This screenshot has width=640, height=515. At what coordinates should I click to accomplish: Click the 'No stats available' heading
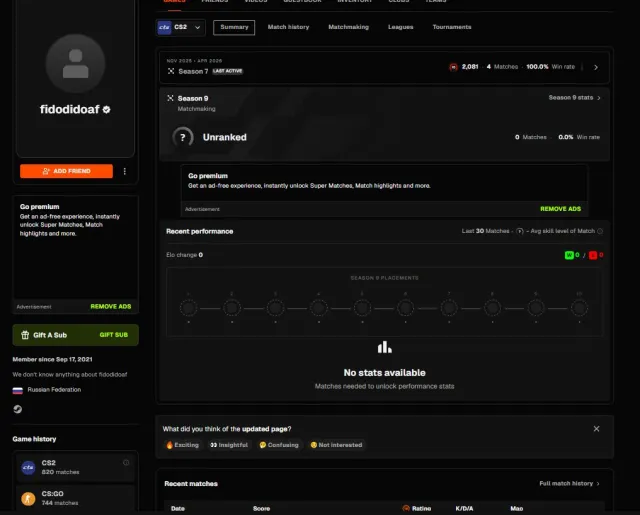(x=384, y=373)
